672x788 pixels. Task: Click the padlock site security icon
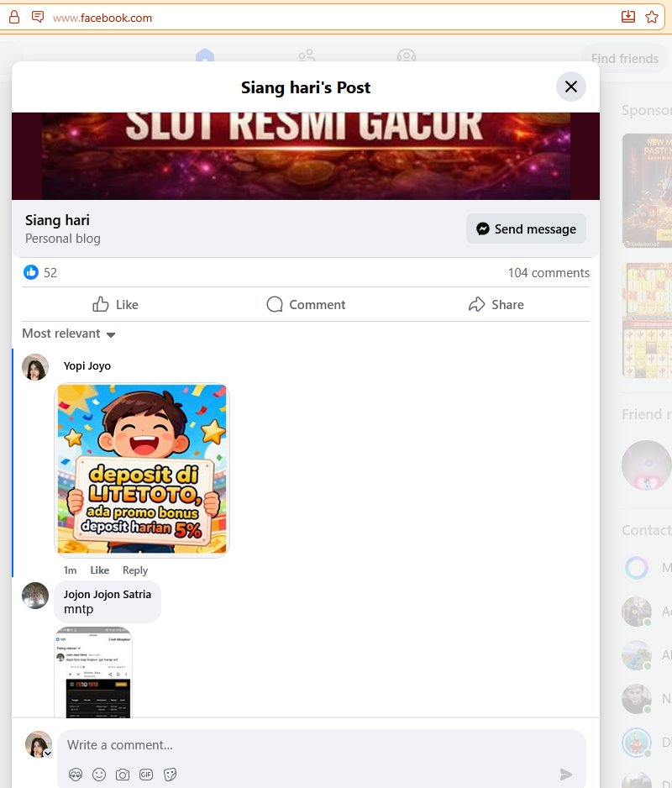(14, 17)
